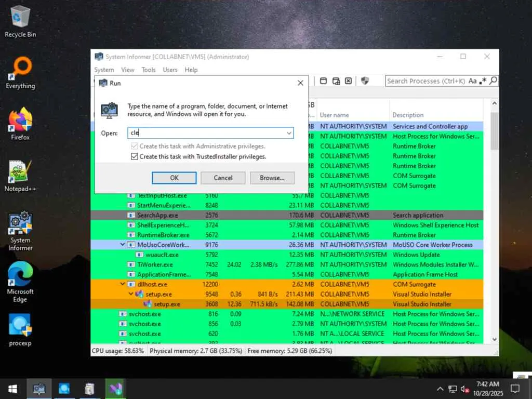This screenshot has width=532, height=399.
Task: Select the Everything desktop shortcut
Action: [20, 73]
